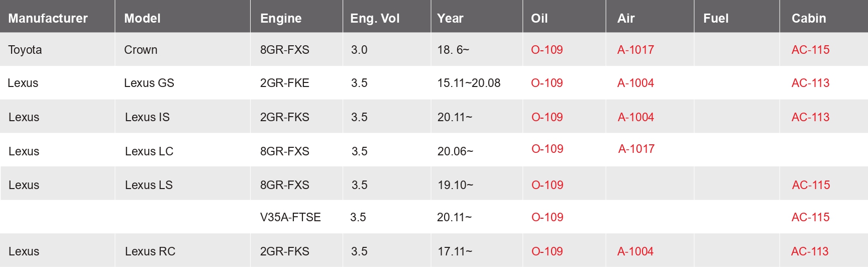Select the AC-115 cabin filter in the V35A-FTSE row

[x=810, y=217]
